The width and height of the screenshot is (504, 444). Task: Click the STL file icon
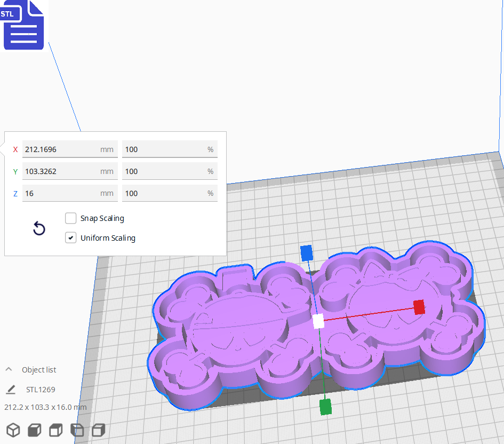(23, 25)
